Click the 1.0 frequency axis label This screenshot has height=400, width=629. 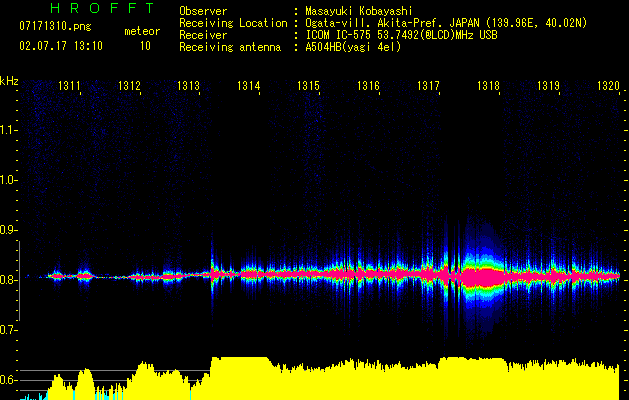7,180
